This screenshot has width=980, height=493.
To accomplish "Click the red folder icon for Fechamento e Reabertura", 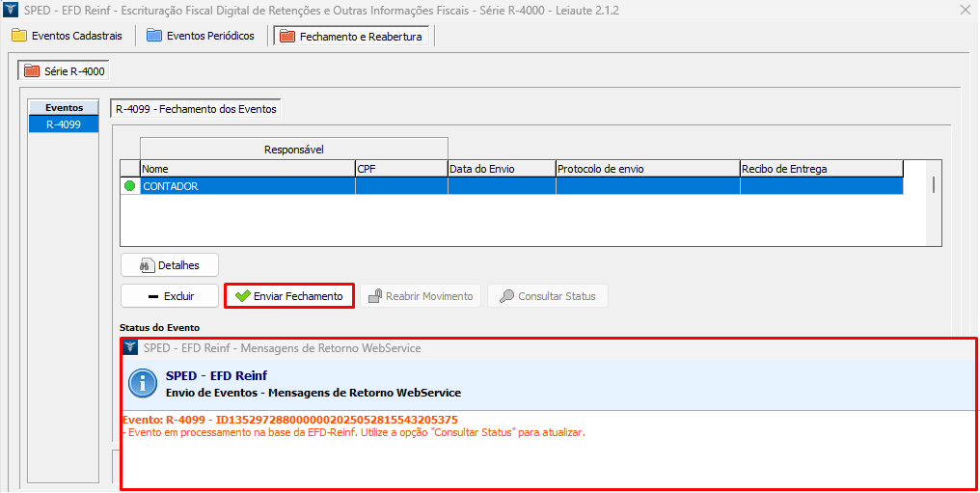I will click(x=286, y=37).
